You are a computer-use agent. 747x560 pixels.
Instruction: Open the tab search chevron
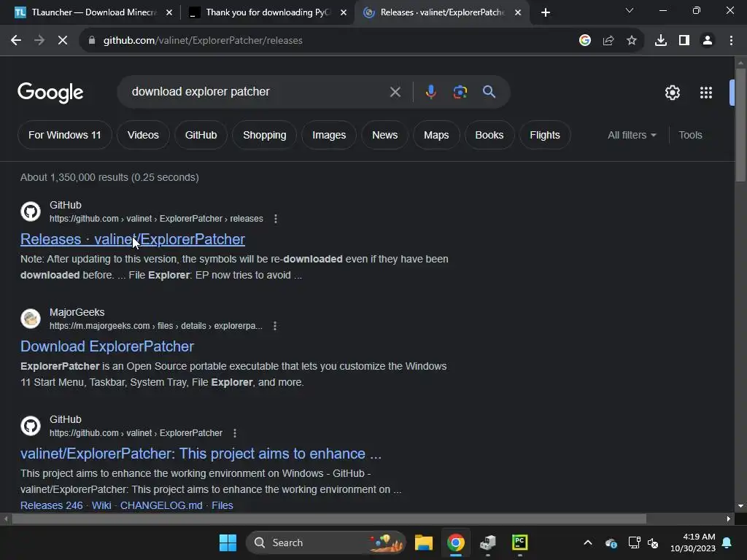(x=630, y=10)
